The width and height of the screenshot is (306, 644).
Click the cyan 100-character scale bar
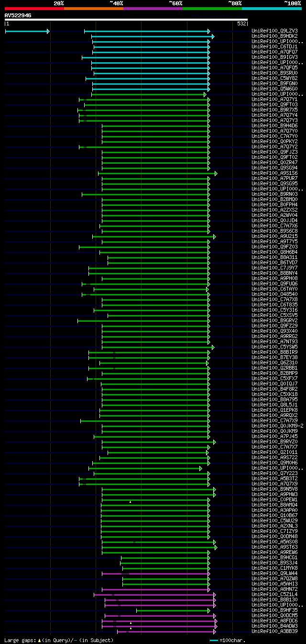tap(214, 640)
